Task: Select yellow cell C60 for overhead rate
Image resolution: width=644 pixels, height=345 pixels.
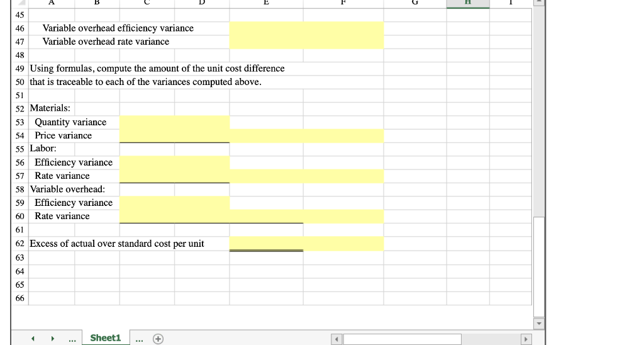Action: click(x=147, y=217)
